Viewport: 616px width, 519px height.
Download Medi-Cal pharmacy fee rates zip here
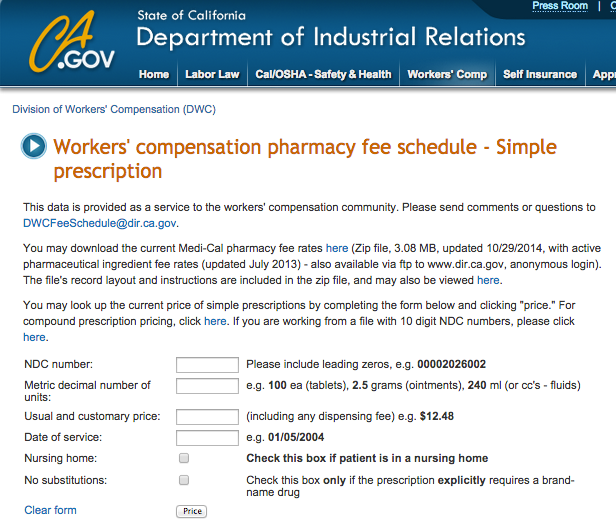(337, 248)
